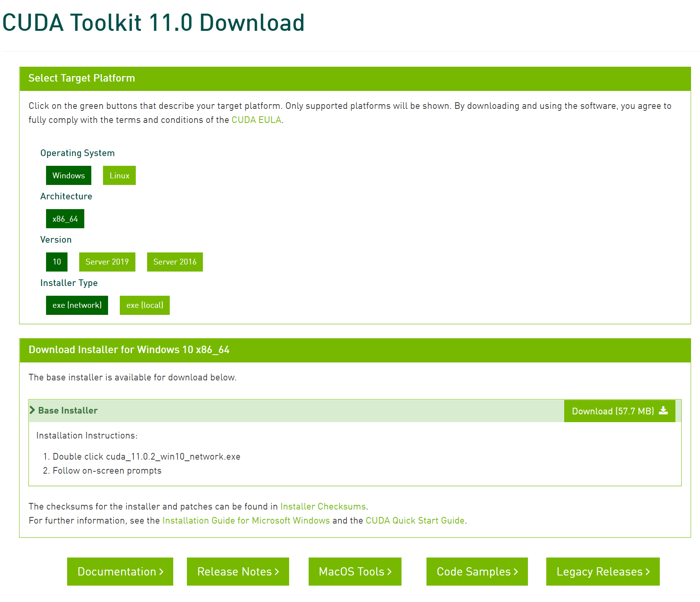Choose the Server 2016 version

point(175,262)
